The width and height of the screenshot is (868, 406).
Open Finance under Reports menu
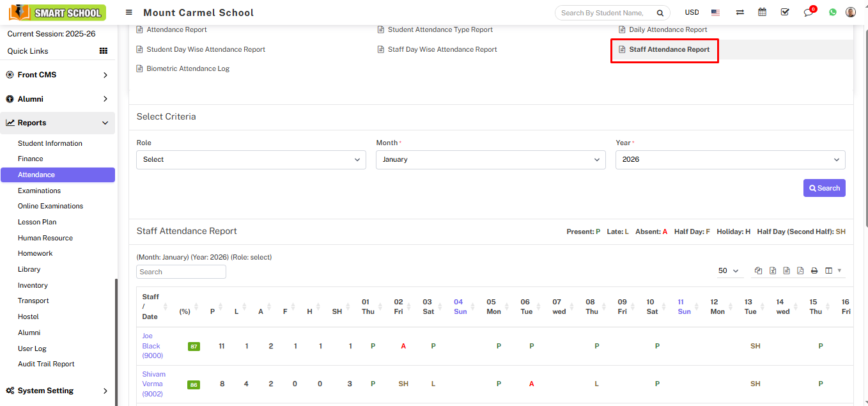(31, 159)
